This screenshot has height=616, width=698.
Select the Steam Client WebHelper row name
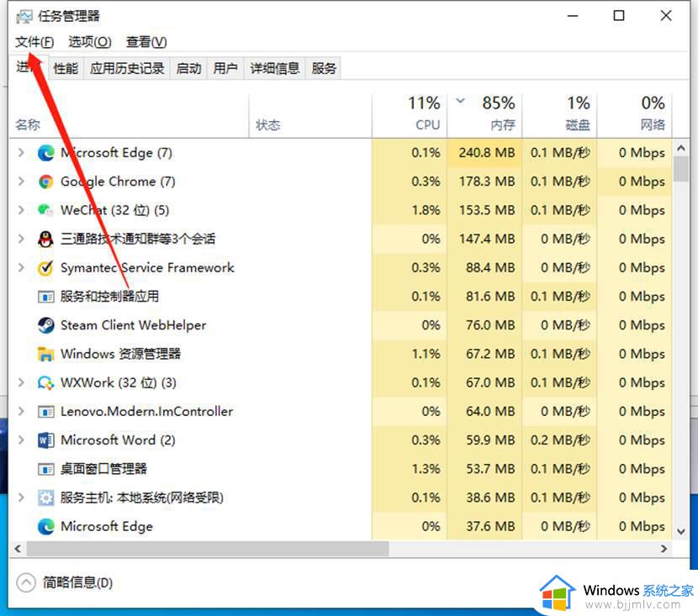click(x=134, y=325)
